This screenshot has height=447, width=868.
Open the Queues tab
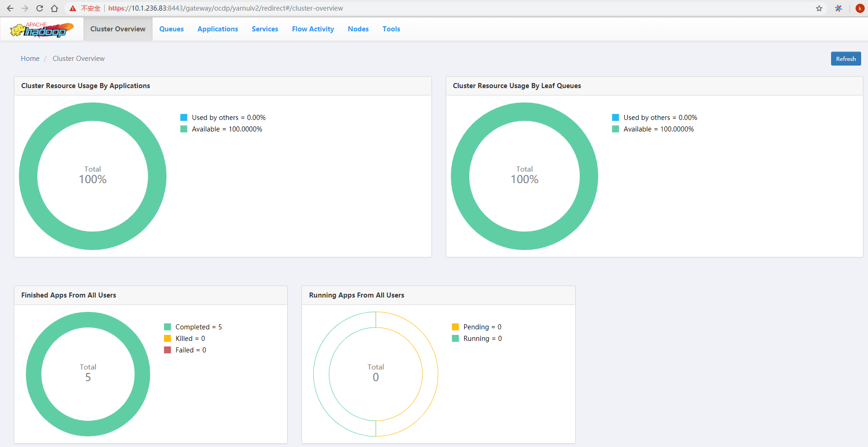tap(171, 29)
